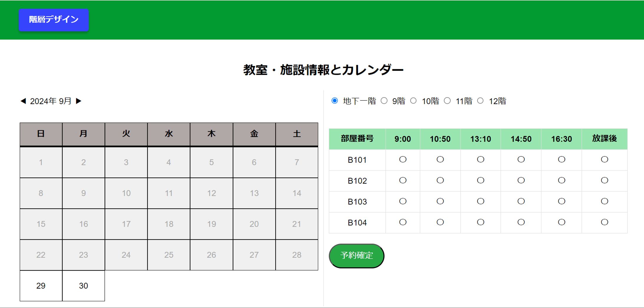This screenshot has height=308, width=644.
Task: Select B103 at 16:30 slot
Action: (561, 201)
